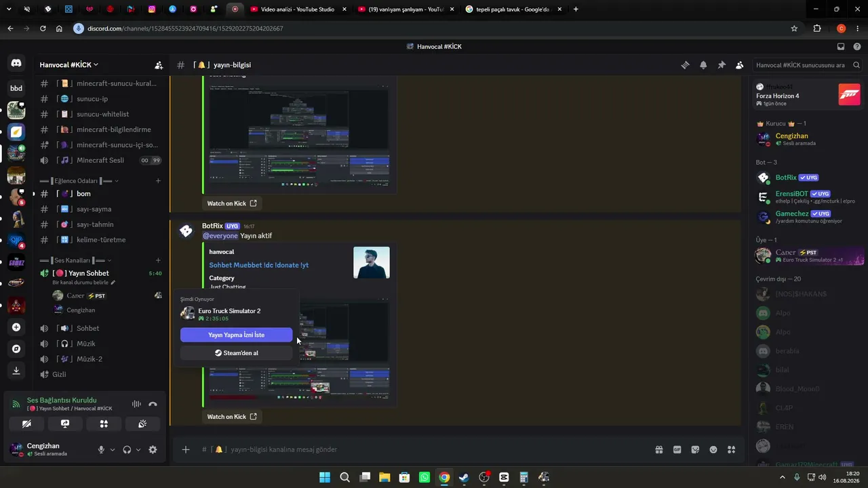Click the upper Watch on Kick button

[x=232, y=203]
